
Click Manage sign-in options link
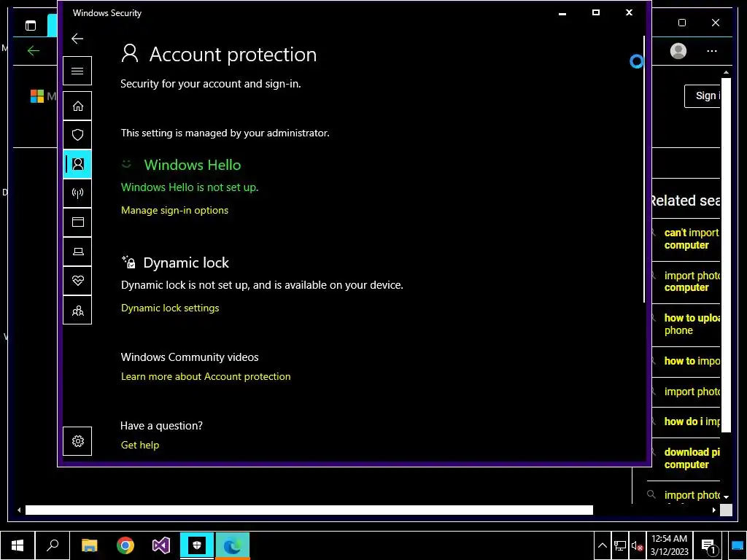[174, 210]
